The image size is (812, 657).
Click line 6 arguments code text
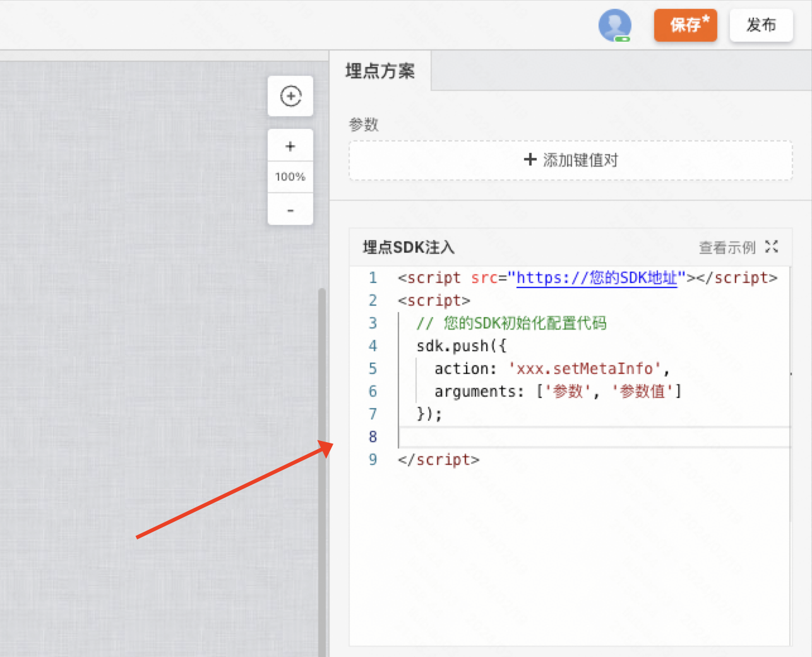(x=558, y=391)
